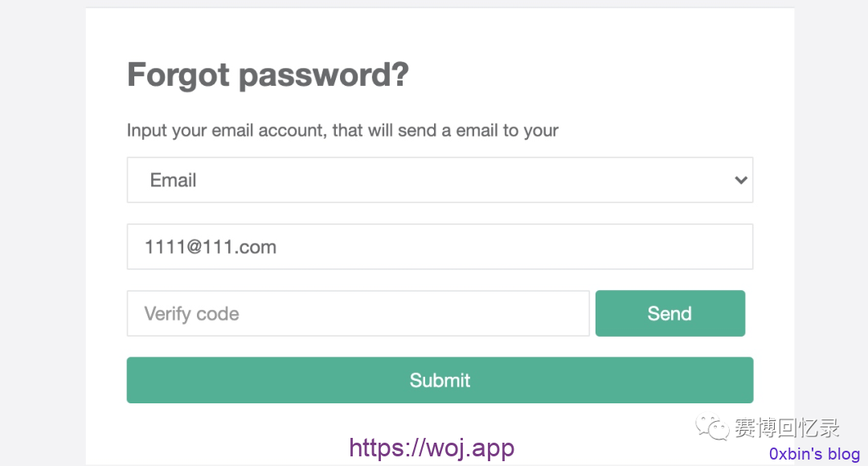Click the "Submit" label to reset the password
The height and width of the screenshot is (466, 868).
click(x=440, y=380)
